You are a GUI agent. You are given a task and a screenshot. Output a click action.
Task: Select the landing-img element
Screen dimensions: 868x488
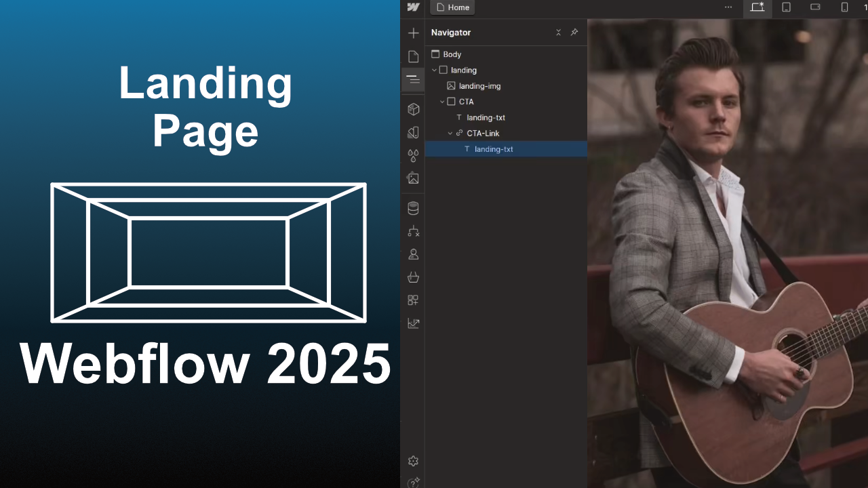(506, 86)
